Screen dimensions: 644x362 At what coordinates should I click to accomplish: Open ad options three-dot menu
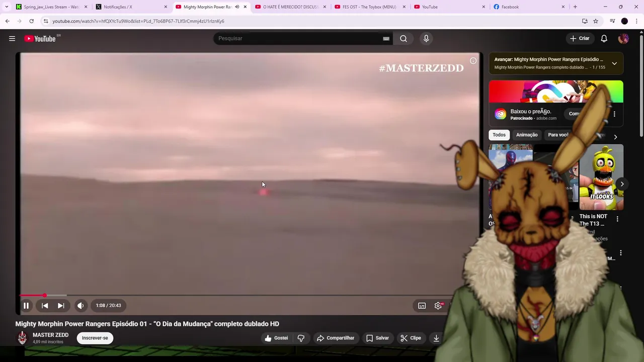(614, 114)
